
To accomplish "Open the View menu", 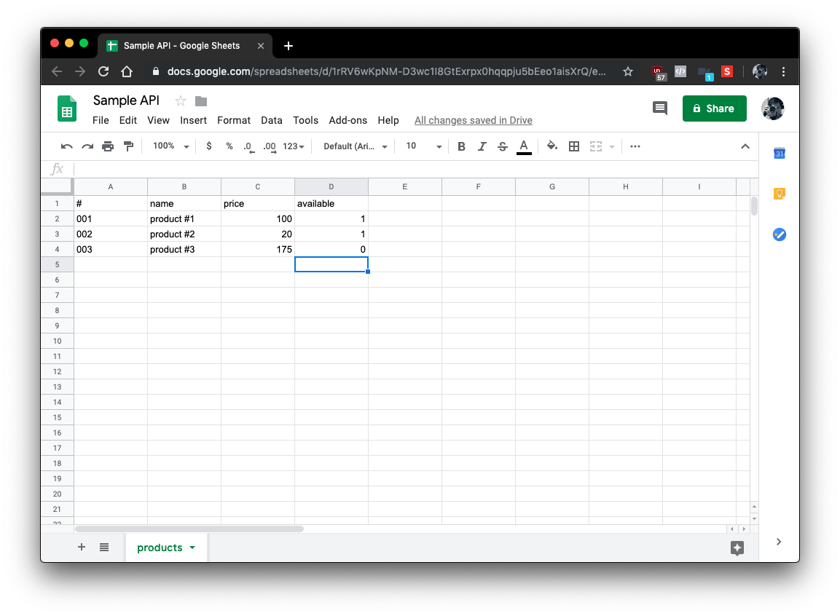I will 159,120.
